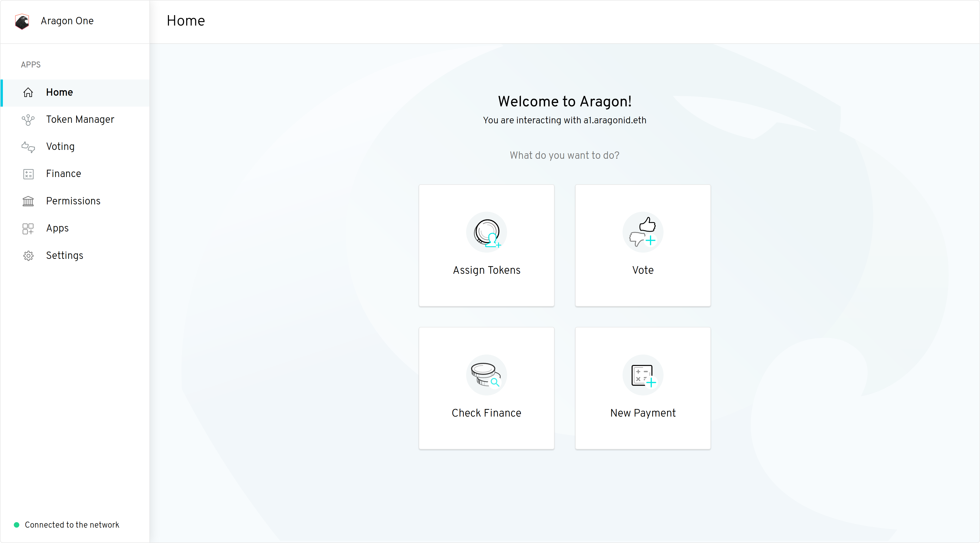The height and width of the screenshot is (543, 980).
Task: Click the Permissions bank building icon
Action: 28,201
